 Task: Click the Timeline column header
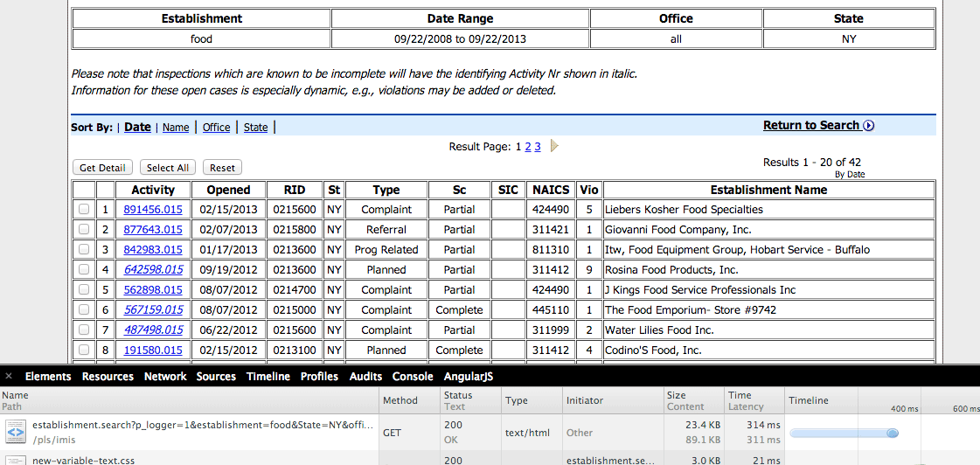[882, 400]
